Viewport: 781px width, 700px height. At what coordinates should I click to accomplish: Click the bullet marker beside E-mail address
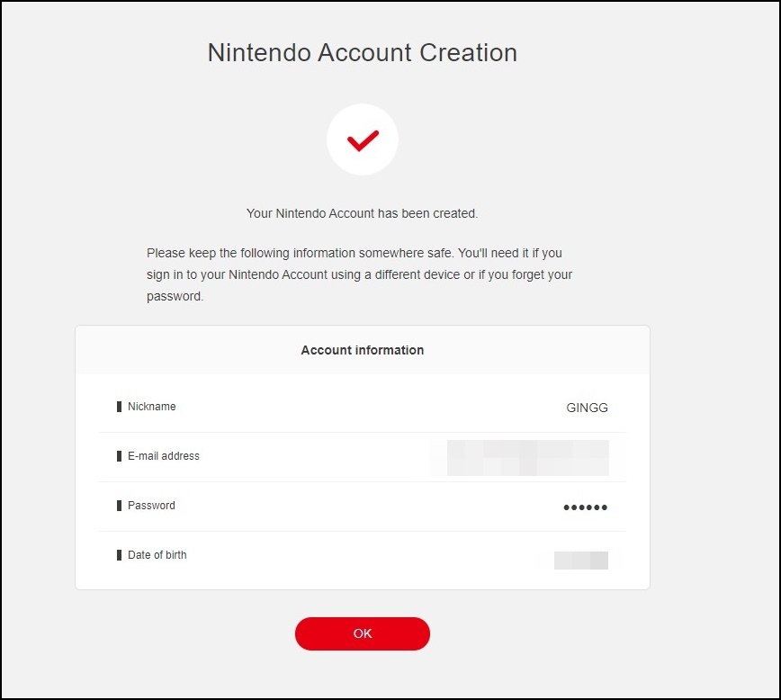point(119,456)
